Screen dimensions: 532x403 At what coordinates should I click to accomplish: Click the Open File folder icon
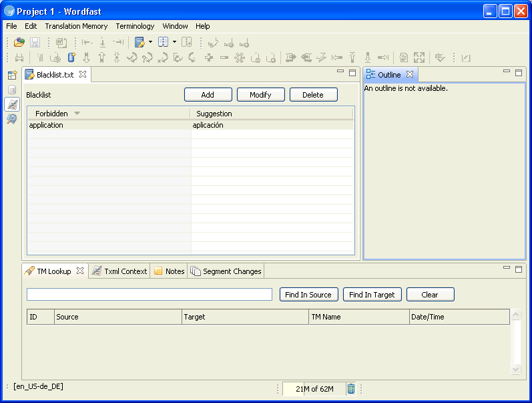pos(19,42)
